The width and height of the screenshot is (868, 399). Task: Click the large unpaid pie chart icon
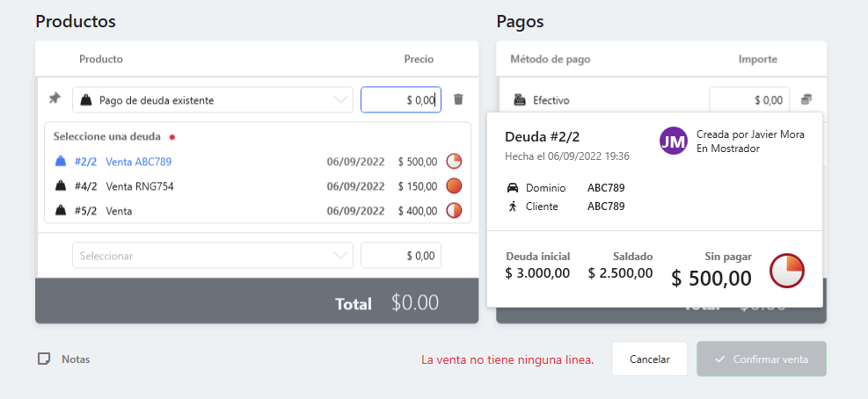pyautogui.click(x=786, y=271)
